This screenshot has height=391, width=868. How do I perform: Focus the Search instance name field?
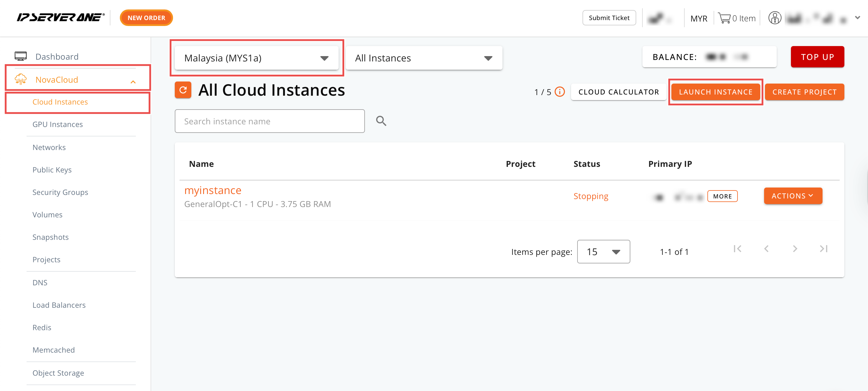tap(270, 121)
